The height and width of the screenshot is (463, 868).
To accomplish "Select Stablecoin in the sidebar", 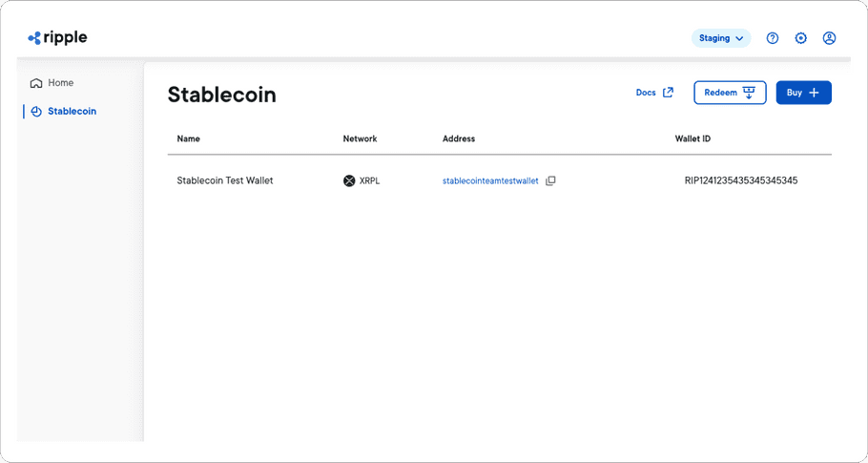I will (x=72, y=112).
